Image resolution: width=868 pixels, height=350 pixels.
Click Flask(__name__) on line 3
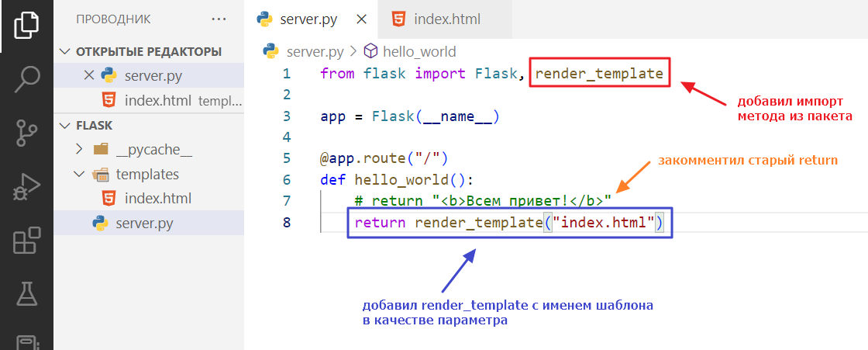[436, 116]
